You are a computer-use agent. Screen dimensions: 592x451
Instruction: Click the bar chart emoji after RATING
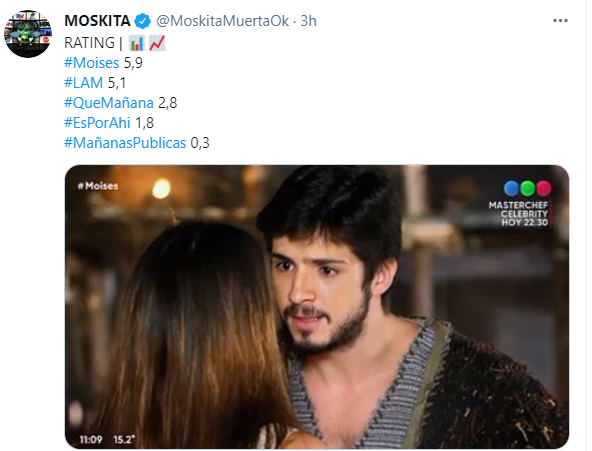click(x=137, y=43)
